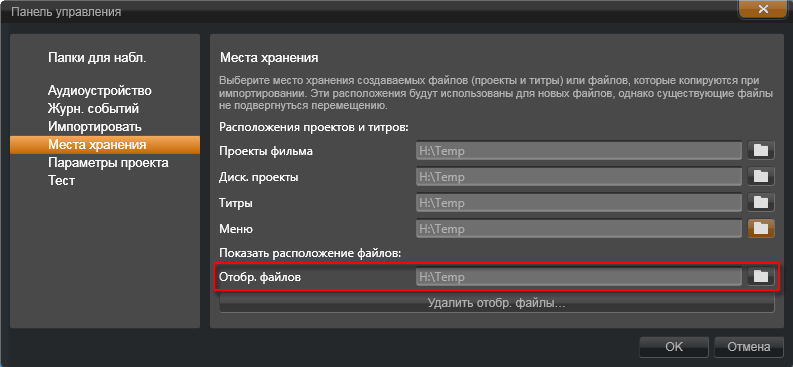Open the Тест sidebar entry
Viewport: 793px width, 367px height.
click(x=62, y=180)
